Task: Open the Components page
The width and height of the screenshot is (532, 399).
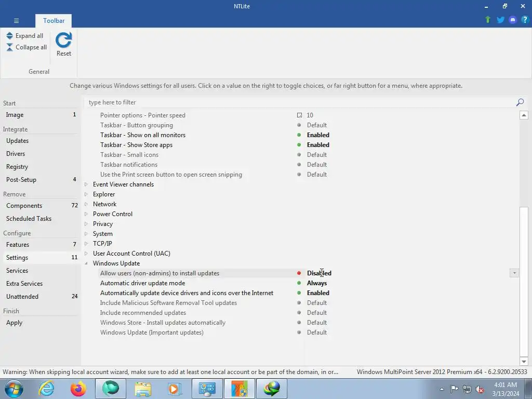Action: [x=41, y=206]
